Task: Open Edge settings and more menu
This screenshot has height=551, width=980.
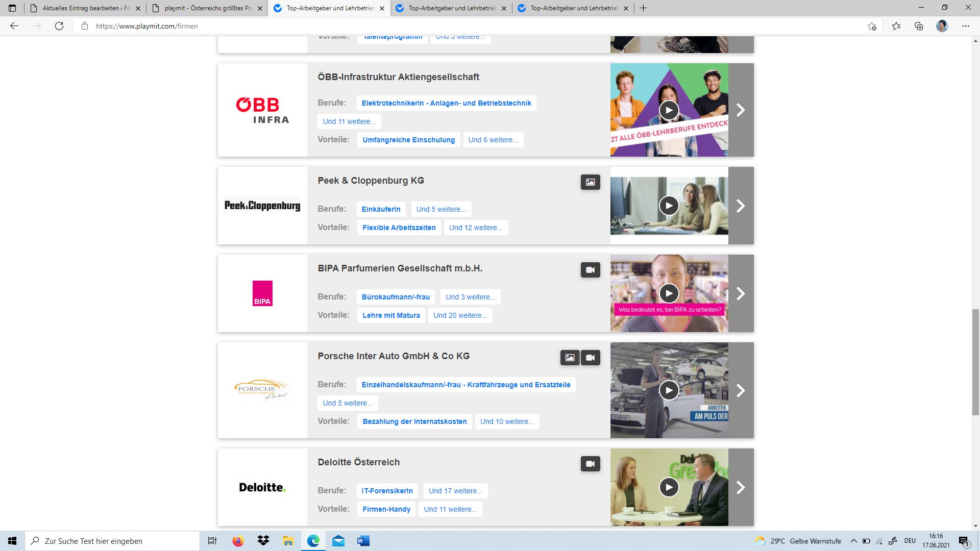Action: point(966,26)
